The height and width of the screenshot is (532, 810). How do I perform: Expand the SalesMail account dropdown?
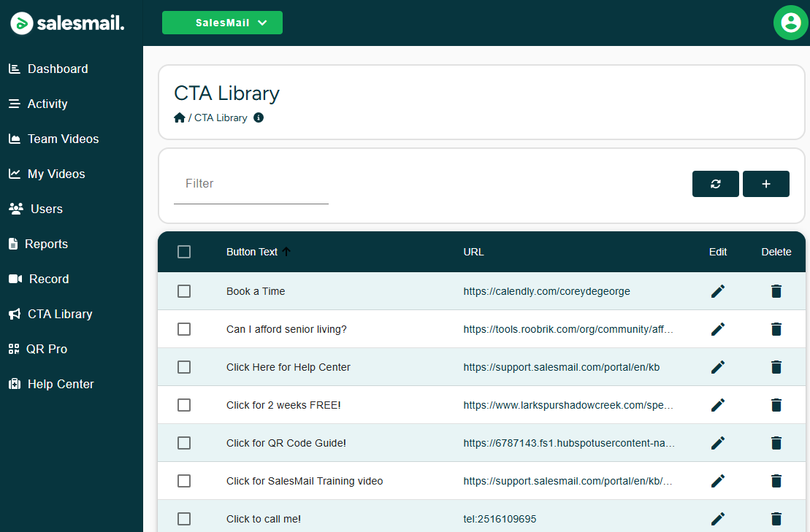(x=222, y=23)
